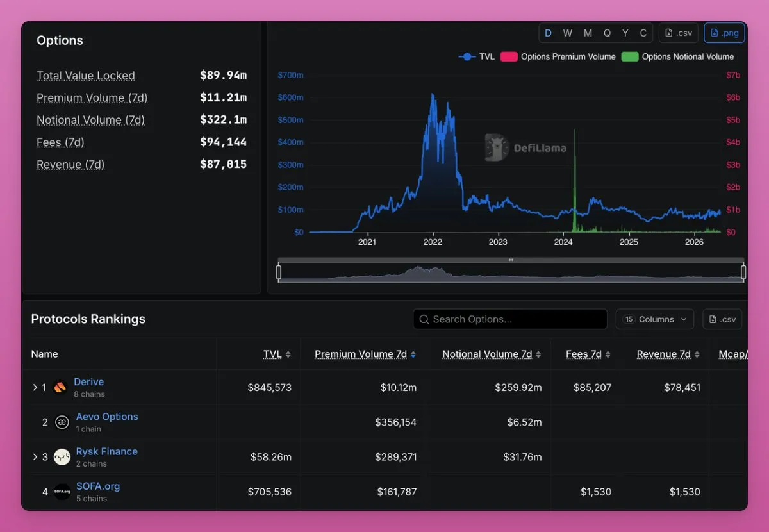The image size is (769, 532).
Task: Export chart as .png
Action: tap(724, 33)
